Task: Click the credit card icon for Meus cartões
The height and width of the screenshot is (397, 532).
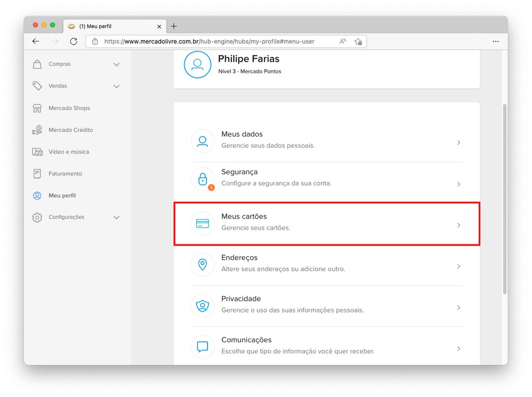Action: pyautogui.click(x=202, y=224)
